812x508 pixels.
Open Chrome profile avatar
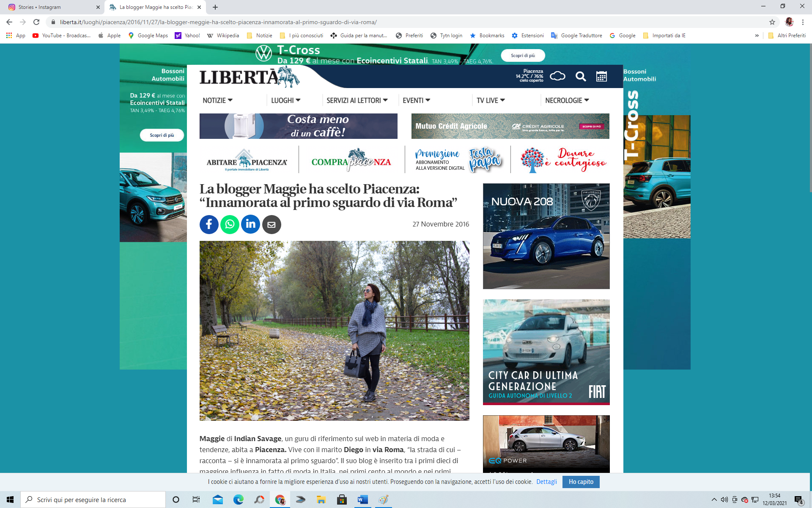[x=789, y=22]
